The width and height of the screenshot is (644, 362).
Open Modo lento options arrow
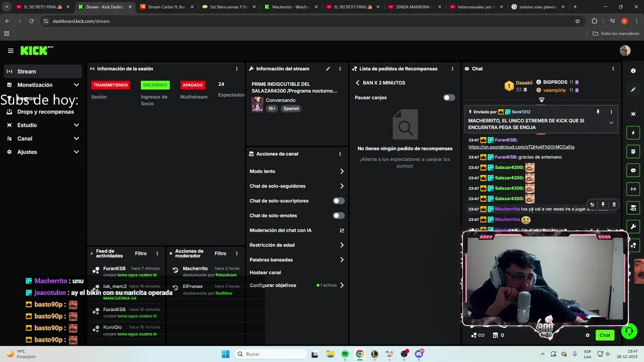tap(342, 171)
